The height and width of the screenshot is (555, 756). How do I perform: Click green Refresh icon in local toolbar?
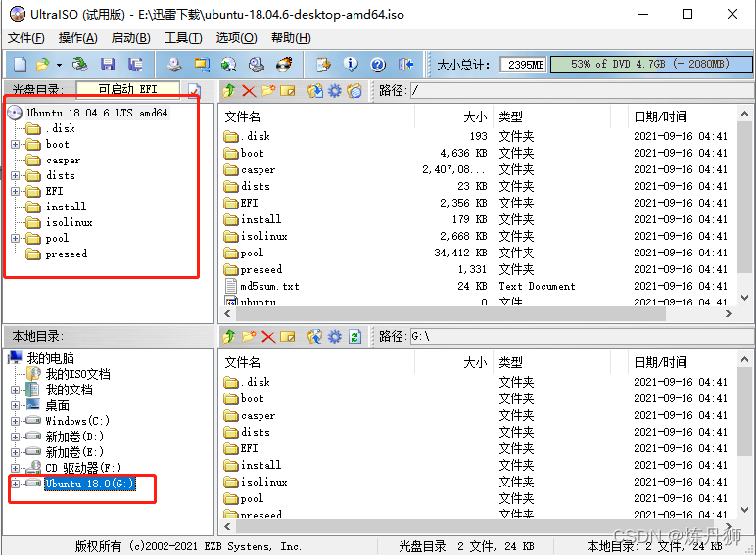[354, 337]
